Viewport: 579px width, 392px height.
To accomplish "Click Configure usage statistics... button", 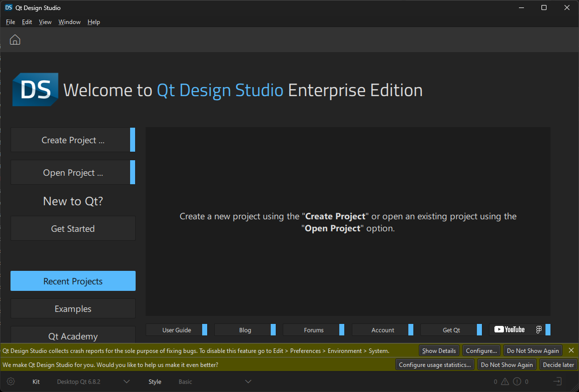I will [x=434, y=364].
